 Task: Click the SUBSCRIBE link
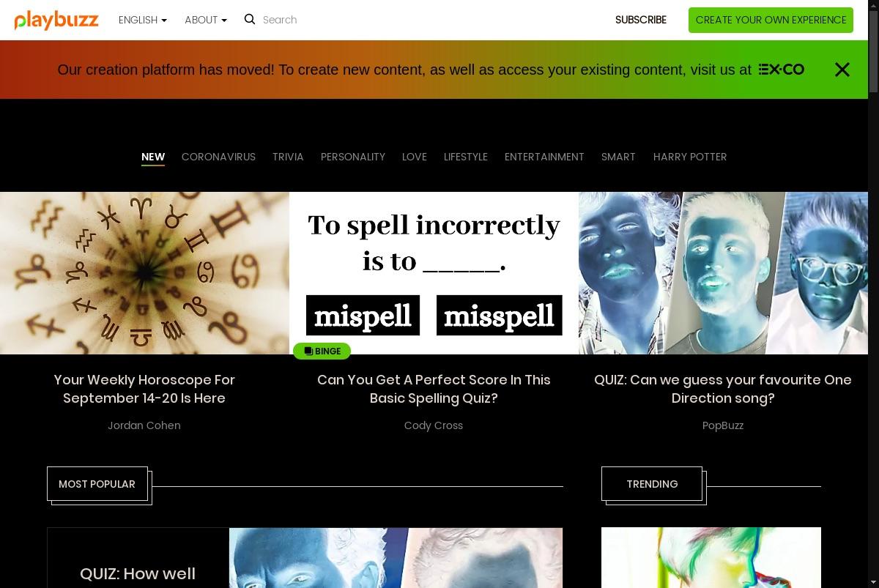(x=641, y=20)
